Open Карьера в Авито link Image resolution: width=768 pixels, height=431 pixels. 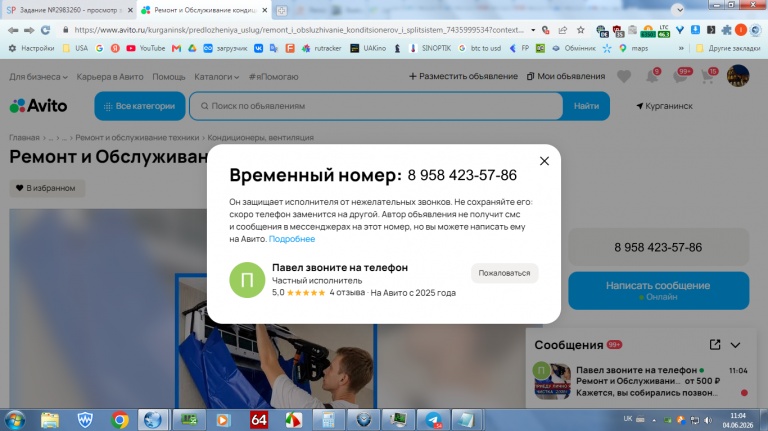coord(110,77)
